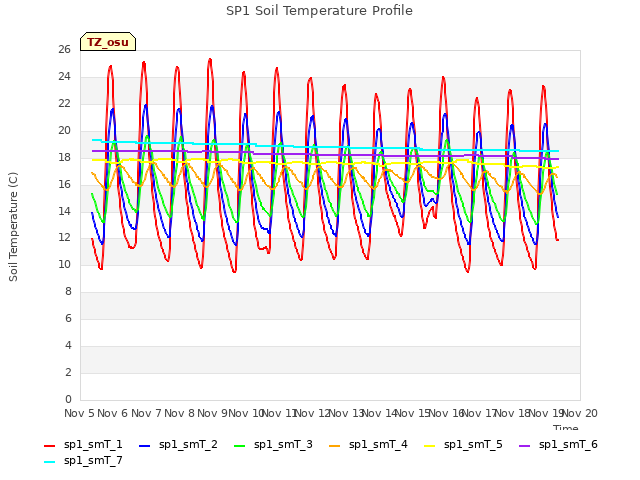Viewport: 640px width, 480px height.
Task: Click the blue sp1_smT_2 legend swatch
Action: (x=144, y=446)
